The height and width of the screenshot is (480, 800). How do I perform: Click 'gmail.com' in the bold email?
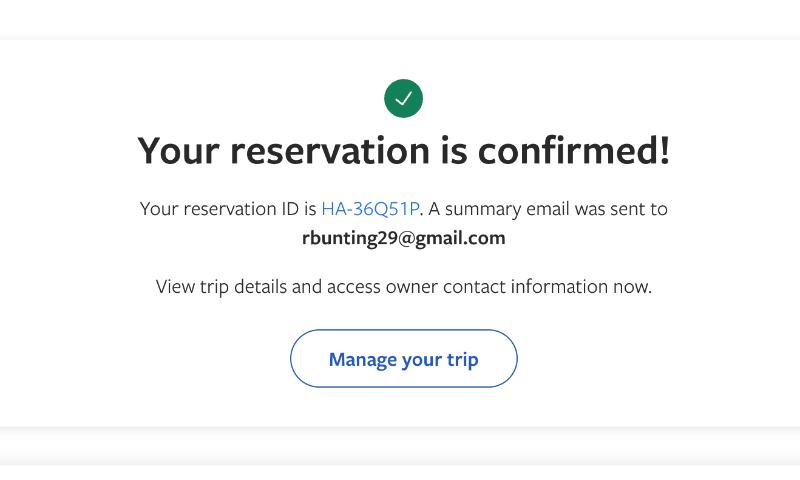pos(464,238)
